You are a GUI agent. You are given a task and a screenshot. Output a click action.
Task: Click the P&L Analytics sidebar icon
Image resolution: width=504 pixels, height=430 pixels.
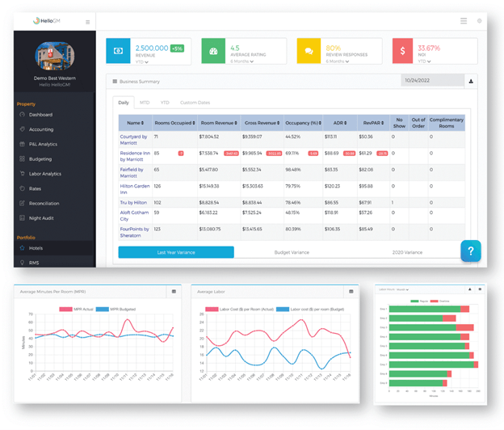point(22,144)
